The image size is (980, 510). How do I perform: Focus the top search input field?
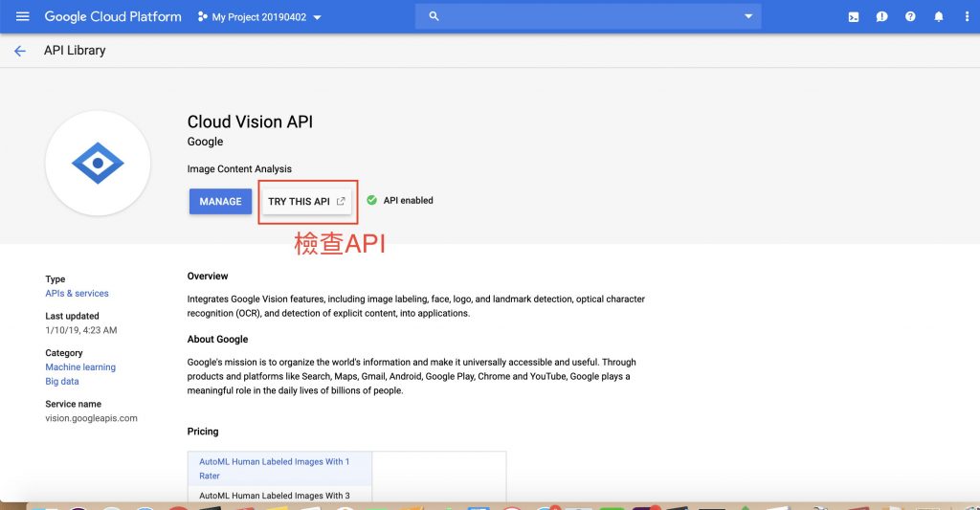(589, 16)
